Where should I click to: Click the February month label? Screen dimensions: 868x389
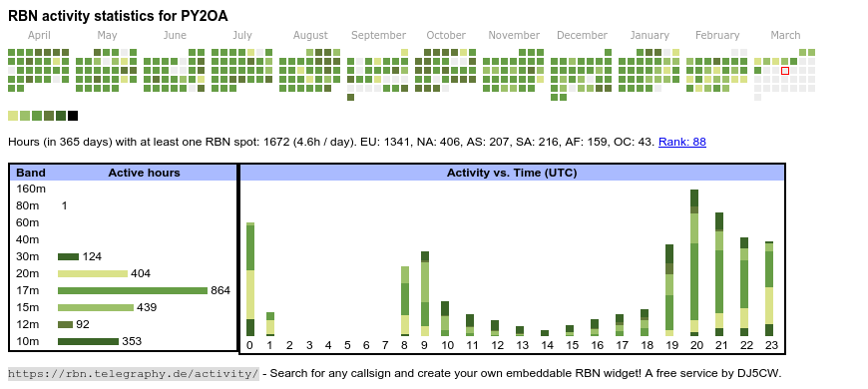(717, 36)
